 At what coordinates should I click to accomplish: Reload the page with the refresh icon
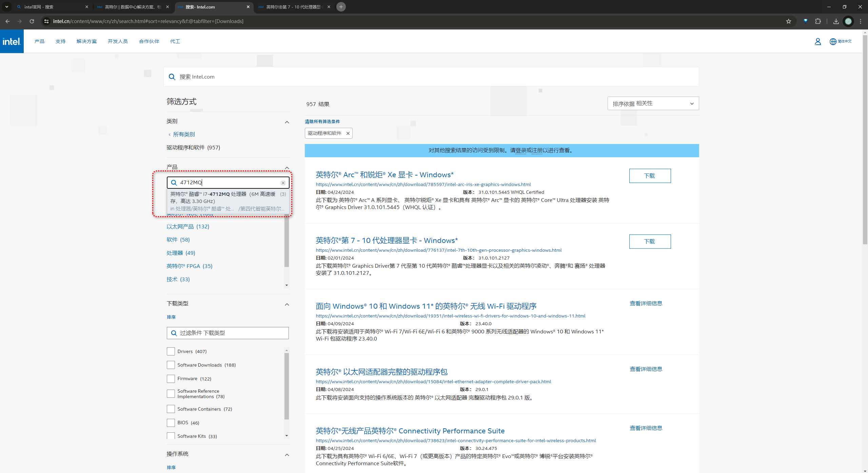(32, 21)
